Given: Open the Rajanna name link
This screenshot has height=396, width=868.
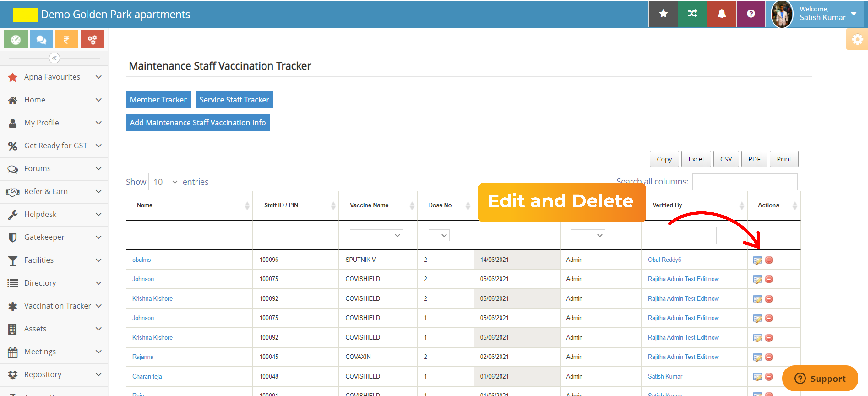Looking at the screenshot, I should 143,357.
